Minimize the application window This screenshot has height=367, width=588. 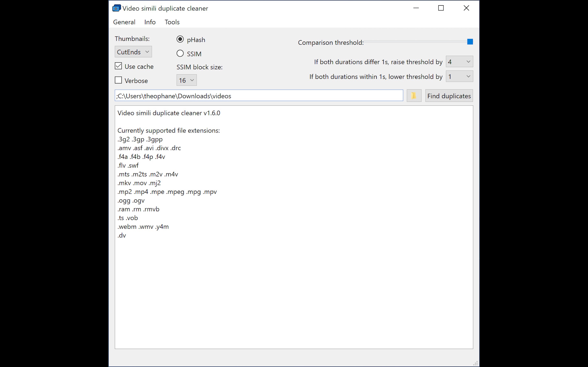416,8
